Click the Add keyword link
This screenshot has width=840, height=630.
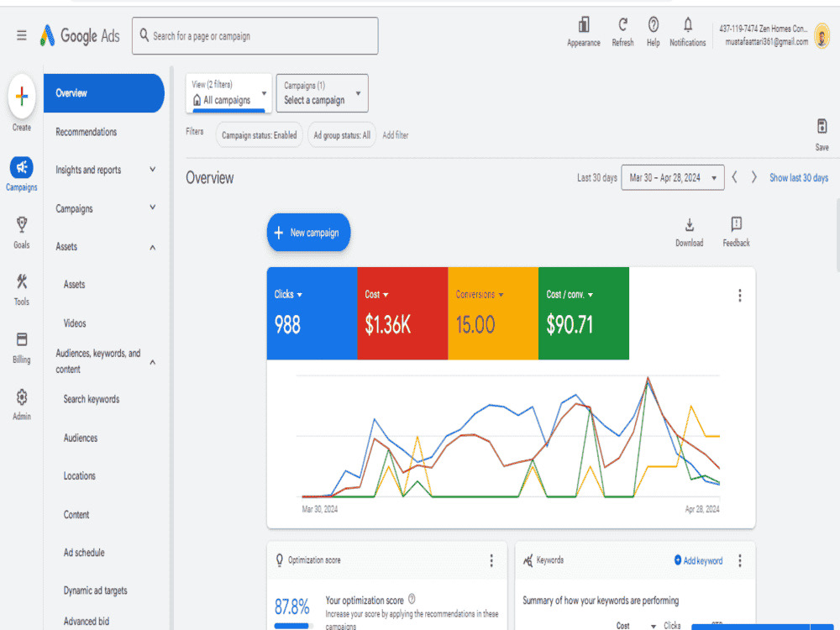click(x=698, y=560)
